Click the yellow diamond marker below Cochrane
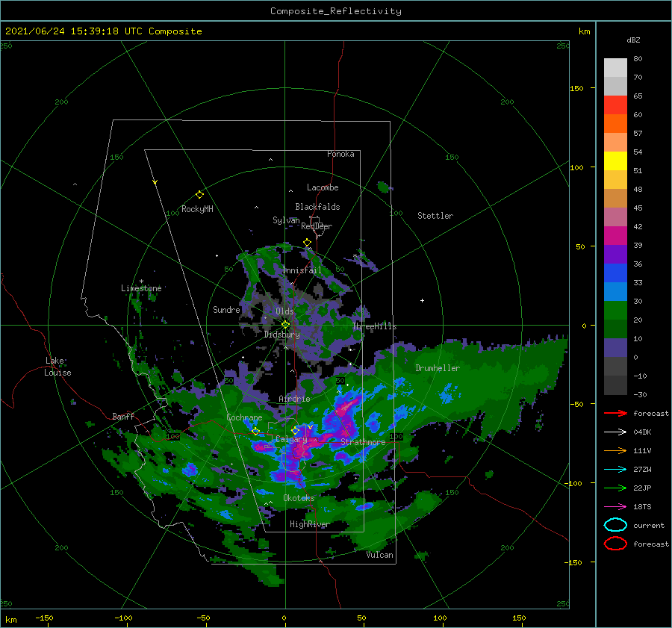 (255, 431)
